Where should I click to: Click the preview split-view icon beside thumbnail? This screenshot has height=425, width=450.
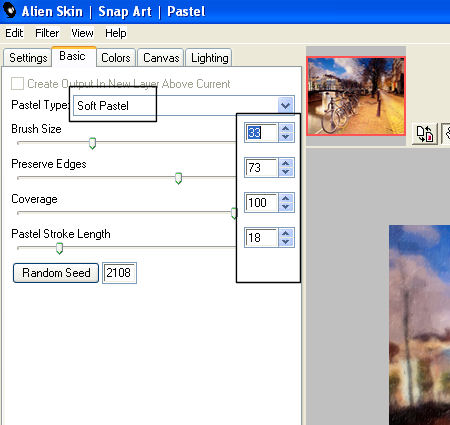[425, 134]
